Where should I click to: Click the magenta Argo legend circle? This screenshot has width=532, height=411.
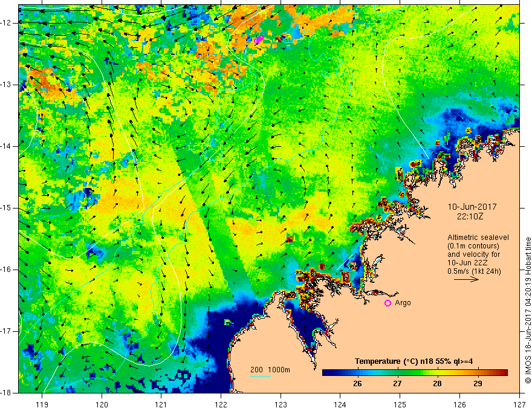[x=388, y=303]
